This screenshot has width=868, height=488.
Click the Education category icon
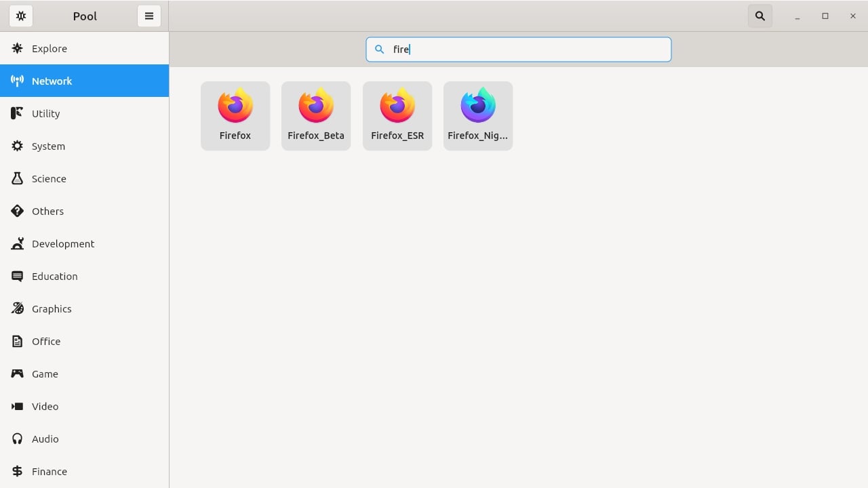(18, 276)
